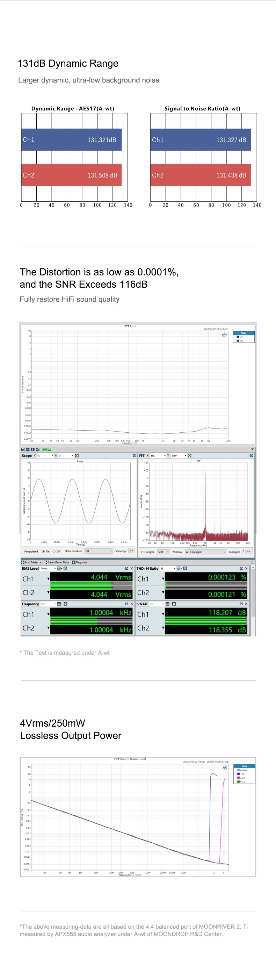This screenshot has height=980, width=276.
Task: Pop out the FFT graph panel
Action: 251,455
